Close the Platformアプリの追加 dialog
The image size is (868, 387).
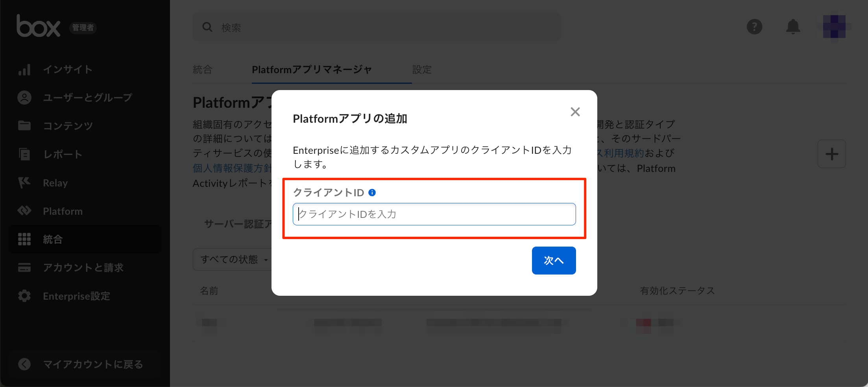(575, 112)
